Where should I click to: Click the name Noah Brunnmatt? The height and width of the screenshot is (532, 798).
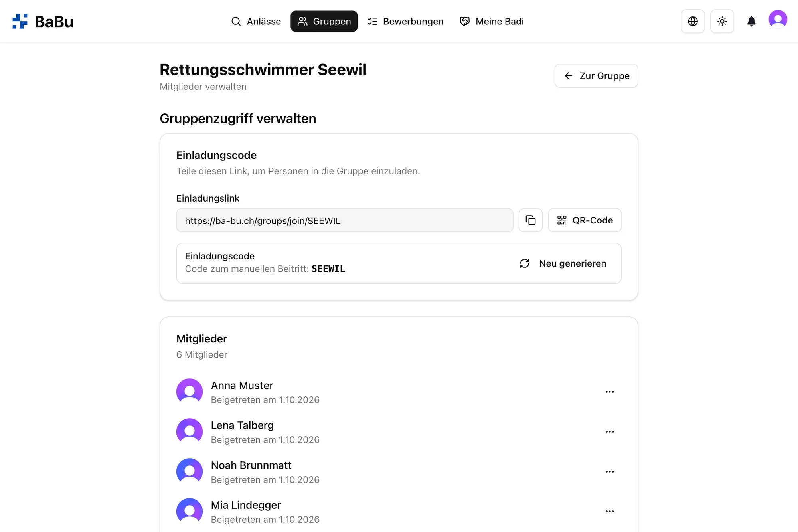coord(251,465)
